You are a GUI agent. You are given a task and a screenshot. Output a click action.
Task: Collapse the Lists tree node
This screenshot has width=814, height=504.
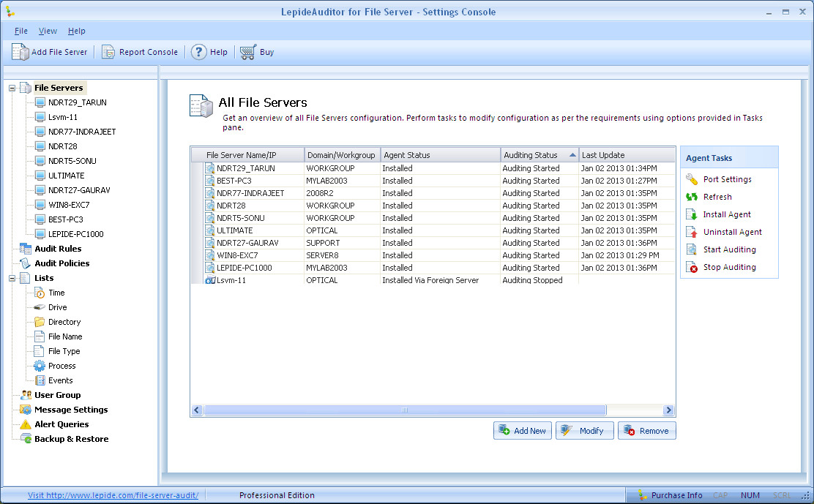[x=12, y=279]
